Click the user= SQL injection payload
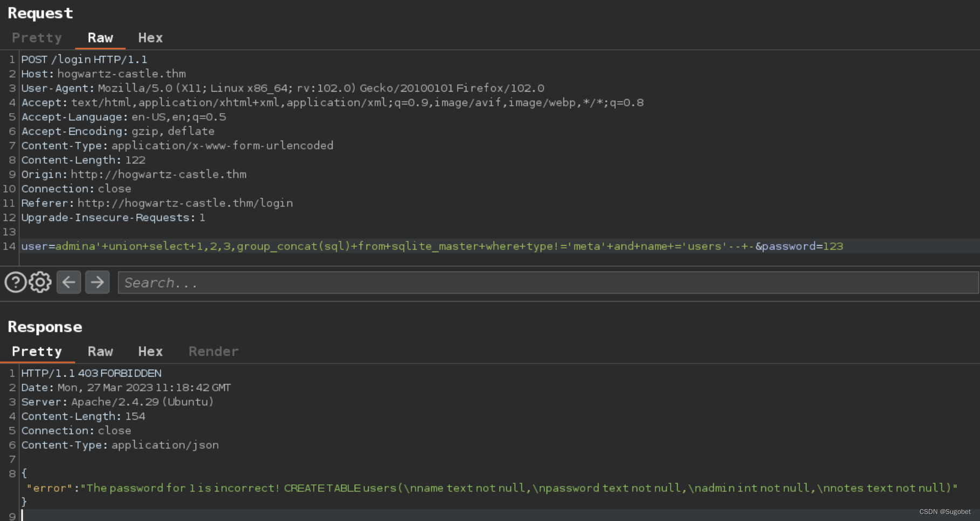The image size is (980, 521). [x=387, y=246]
